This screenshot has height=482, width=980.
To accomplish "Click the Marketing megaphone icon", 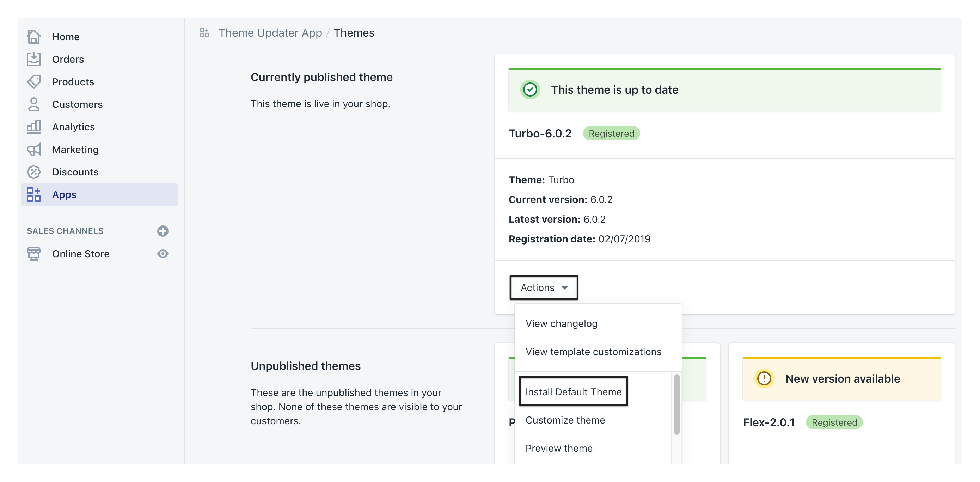I will [34, 150].
